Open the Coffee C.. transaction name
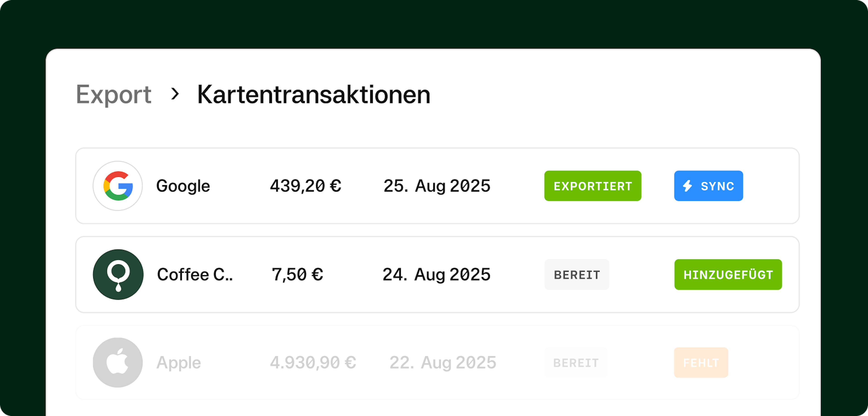 coord(195,274)
